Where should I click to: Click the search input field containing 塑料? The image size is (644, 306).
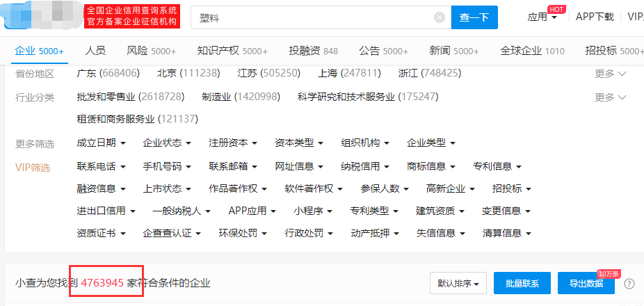313,17
